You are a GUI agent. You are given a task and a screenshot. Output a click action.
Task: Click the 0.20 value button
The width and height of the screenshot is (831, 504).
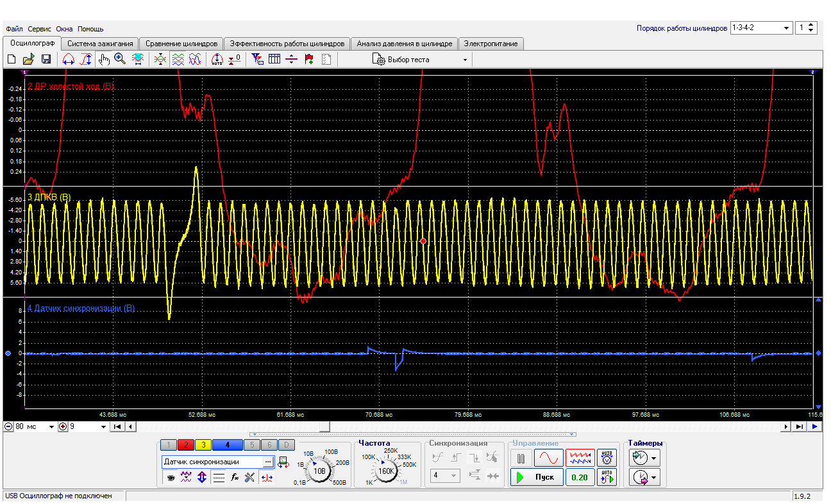click(x=580, y=477)
